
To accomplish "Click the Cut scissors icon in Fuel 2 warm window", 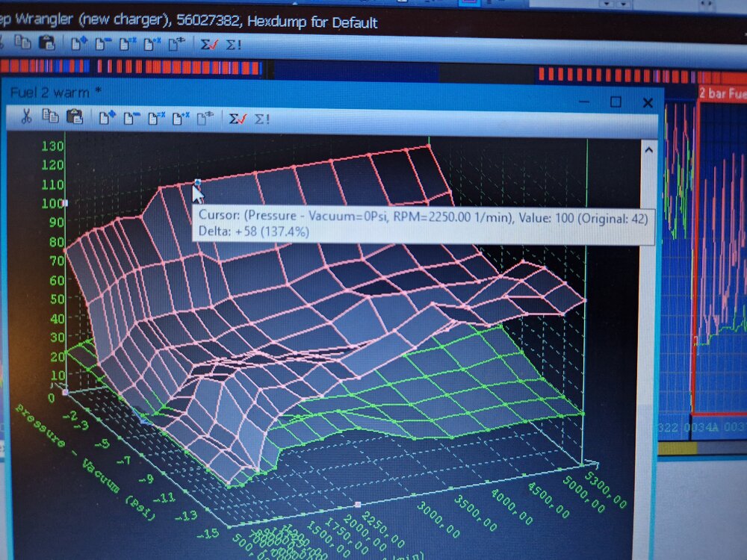I will (x=25, y=116).
